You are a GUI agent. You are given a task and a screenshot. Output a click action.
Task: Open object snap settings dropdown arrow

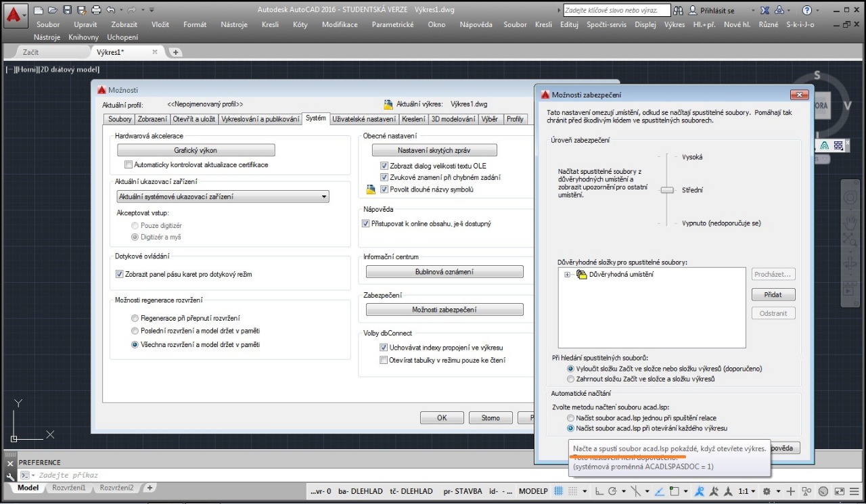pyautogui.click(x=685, y=491)
